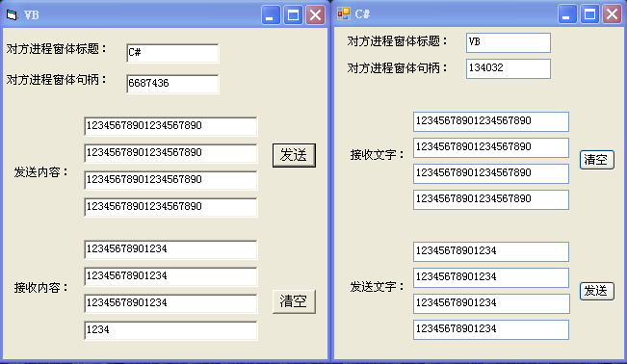Focus window title field containing VB

[x=509, y=42]
